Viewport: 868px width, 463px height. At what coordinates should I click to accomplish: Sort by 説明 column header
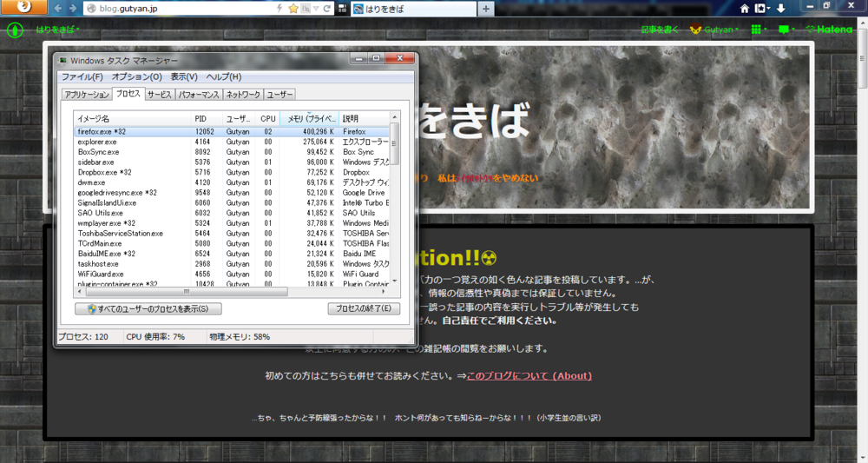coord(364,118)
